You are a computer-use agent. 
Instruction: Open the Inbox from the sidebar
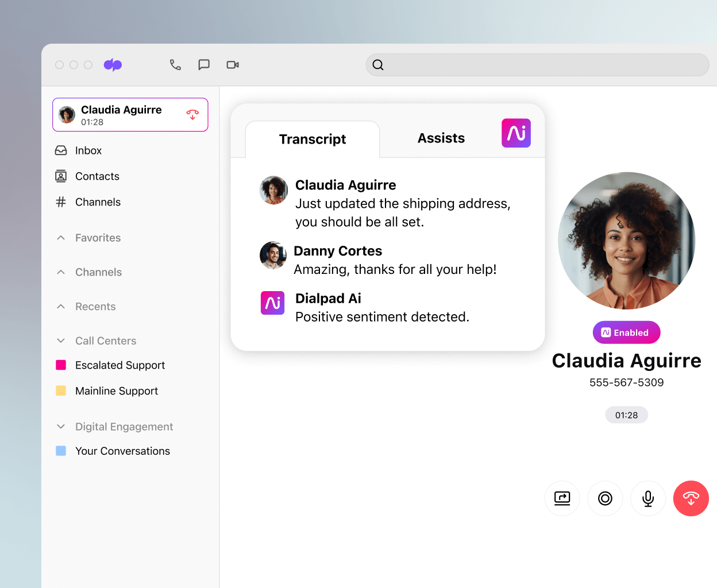(x=87, y=150)
